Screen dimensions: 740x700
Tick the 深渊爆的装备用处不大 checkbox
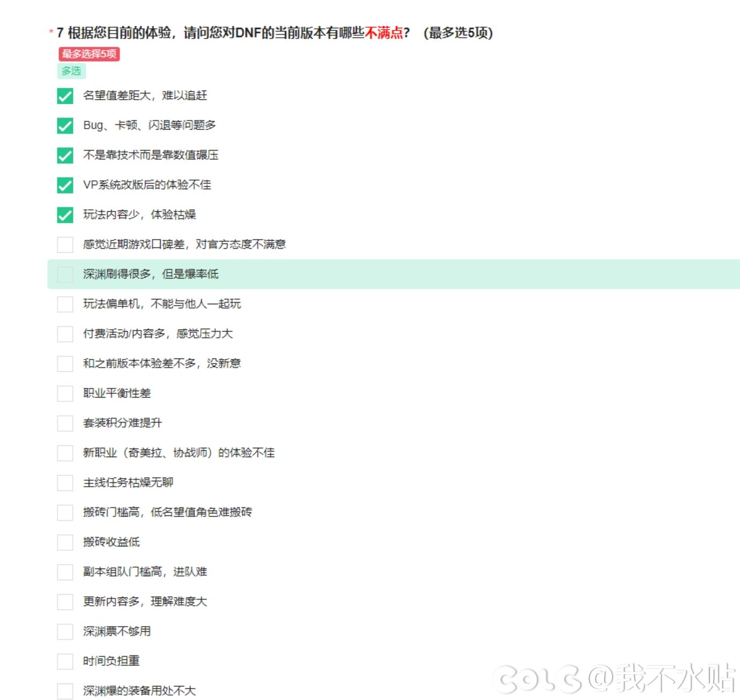click(x=65, y=691)
